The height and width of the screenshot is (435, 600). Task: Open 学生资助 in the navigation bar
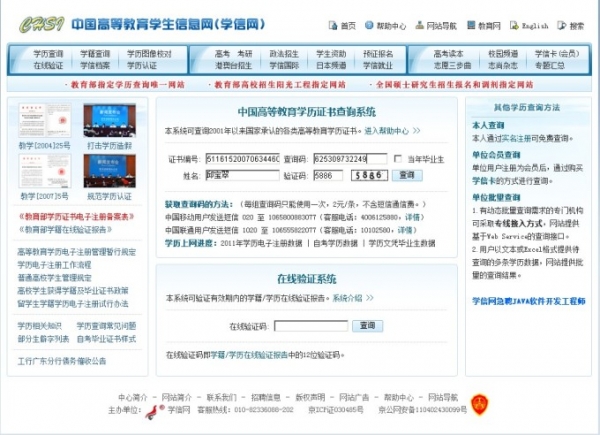331,54
